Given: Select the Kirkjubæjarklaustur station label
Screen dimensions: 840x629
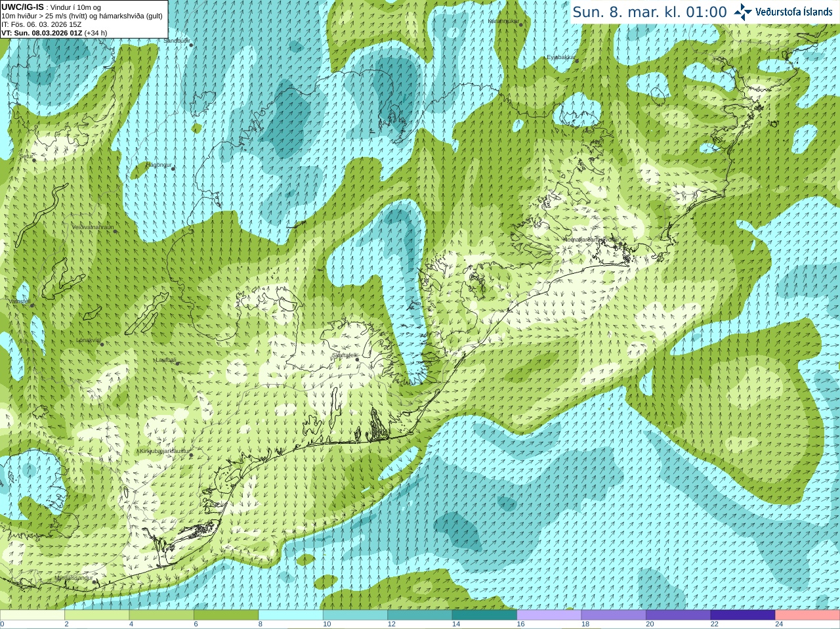Looking at the screenshot, I should (x=165, y=451).
